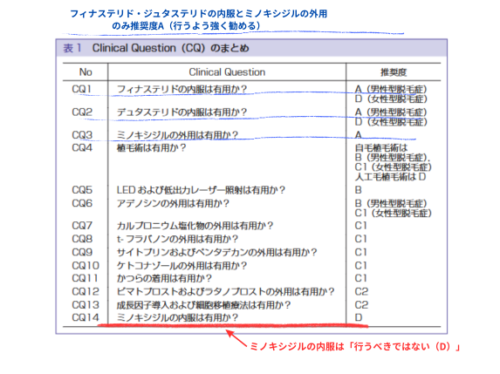Screen dimensions: 500x374
Task: Select the CQ10 ケトコナゾールの外用 question
Action: click(182, 266)
